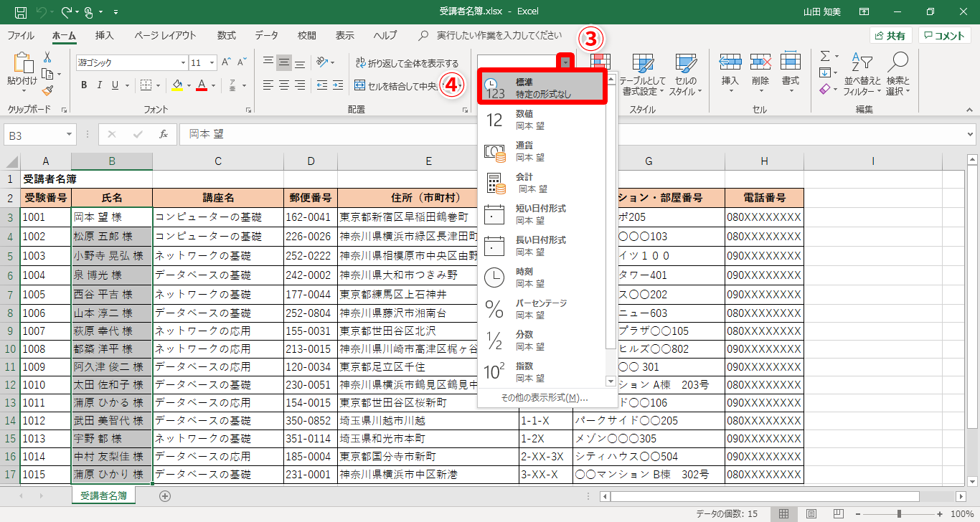980x522 pixels.
Task: Click the zoom slider handle in status bar
Action: pos(899,514)
